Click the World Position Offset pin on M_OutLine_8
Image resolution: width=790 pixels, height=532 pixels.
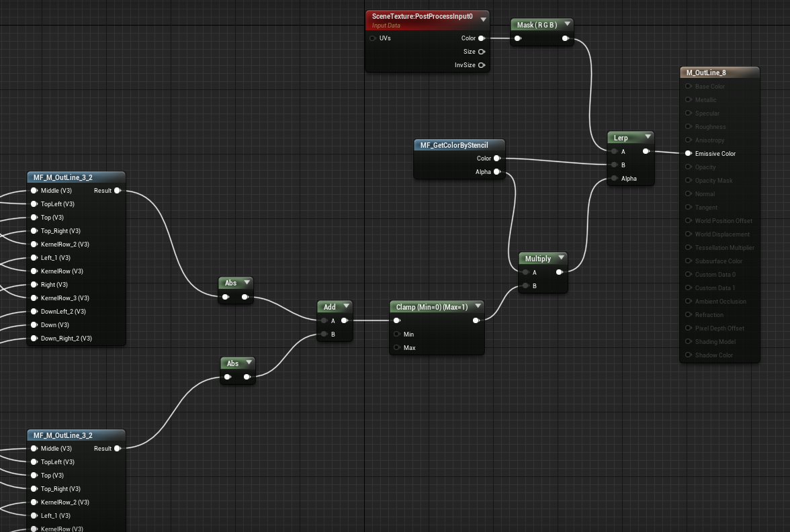point(688,220)
